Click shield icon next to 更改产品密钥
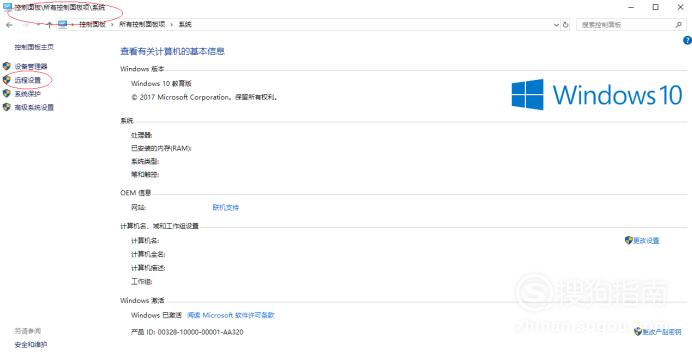Screen dimensions: 692x360 click(638, 331)
